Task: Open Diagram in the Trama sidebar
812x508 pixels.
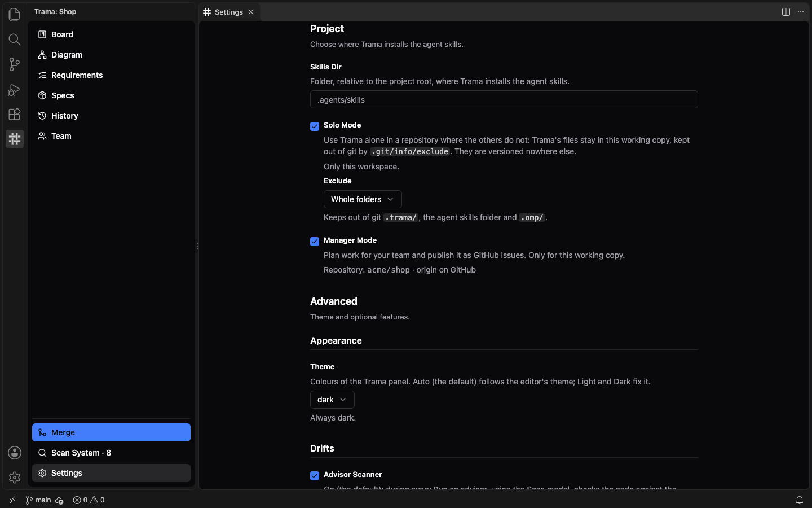Action: coord(111,55)
